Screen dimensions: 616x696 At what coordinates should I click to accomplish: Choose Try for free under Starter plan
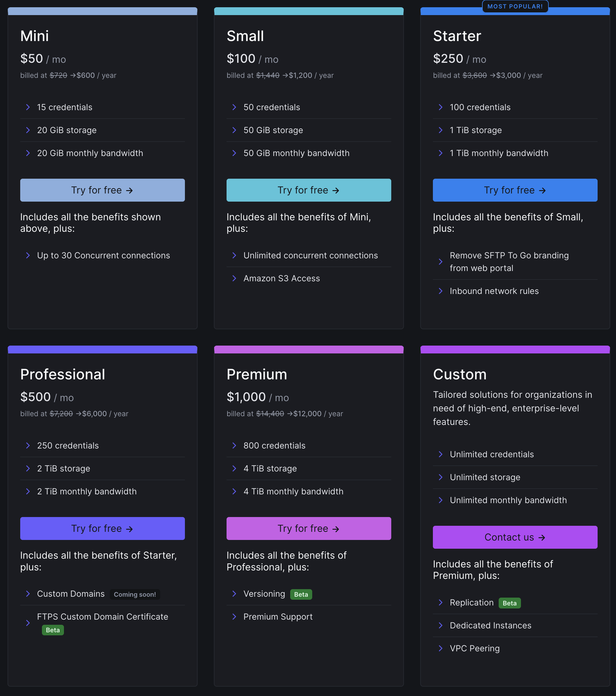(515, 190)
